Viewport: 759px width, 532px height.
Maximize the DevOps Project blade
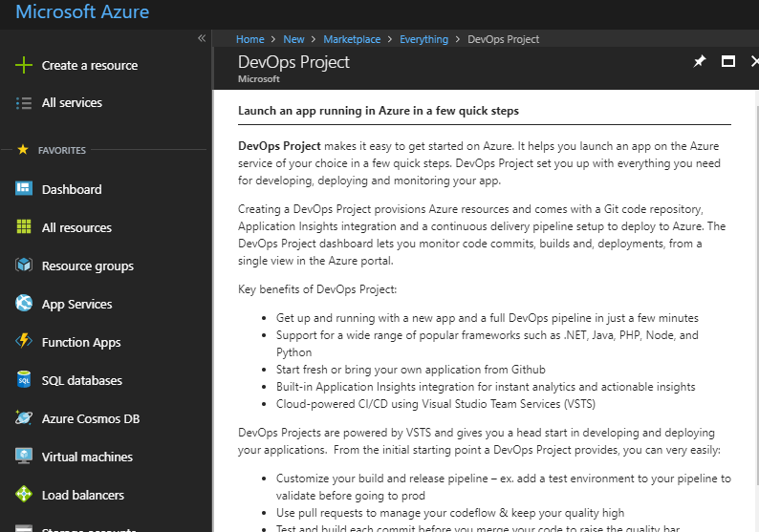(x=728, y=61)
